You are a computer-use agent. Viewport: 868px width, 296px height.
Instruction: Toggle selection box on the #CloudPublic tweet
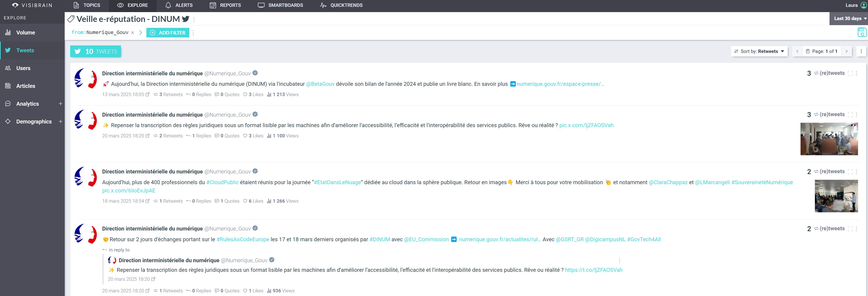850,172
